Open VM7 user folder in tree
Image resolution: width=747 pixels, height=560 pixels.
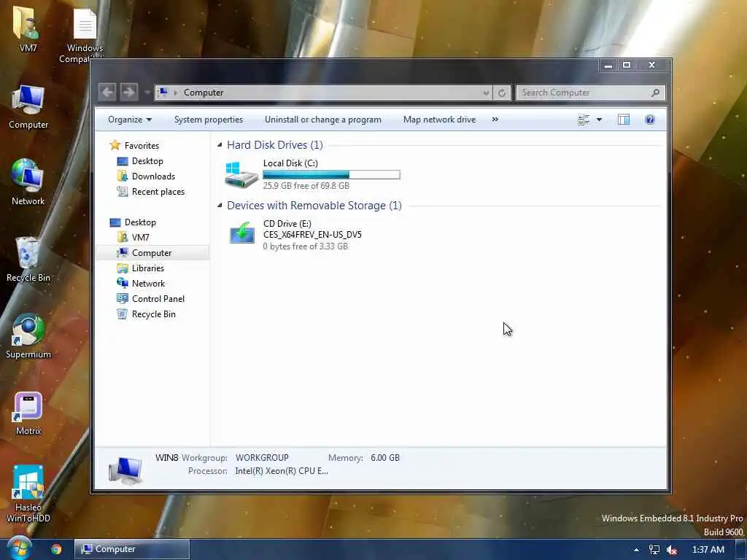[140, 237]
